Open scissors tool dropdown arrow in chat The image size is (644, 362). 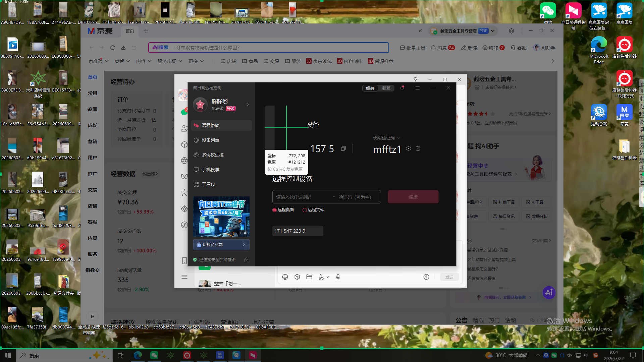point(328,277)
